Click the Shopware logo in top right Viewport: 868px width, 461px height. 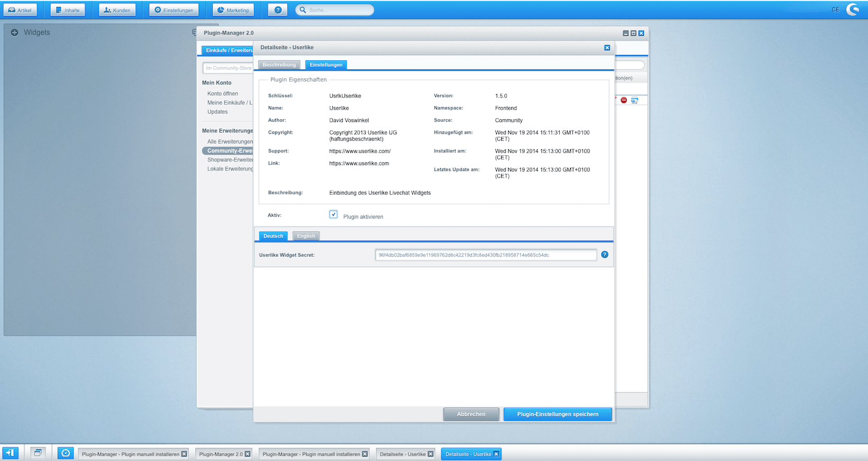click(x=853, y=10)
